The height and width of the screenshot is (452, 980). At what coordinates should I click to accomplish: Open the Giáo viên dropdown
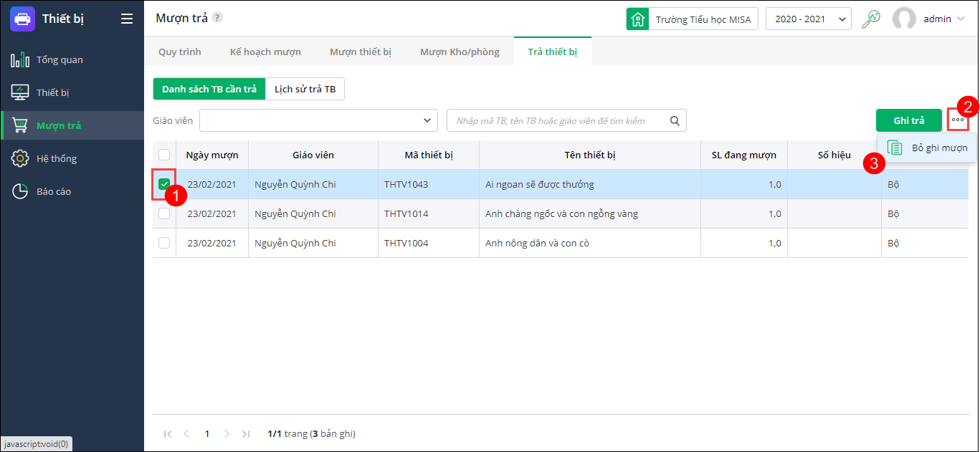(x=318, y=120)
